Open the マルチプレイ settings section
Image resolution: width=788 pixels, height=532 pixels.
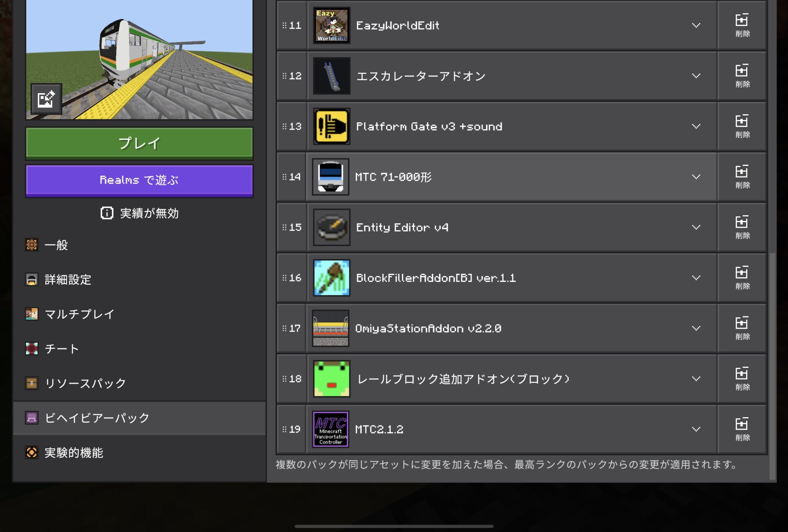pos(140,314)
